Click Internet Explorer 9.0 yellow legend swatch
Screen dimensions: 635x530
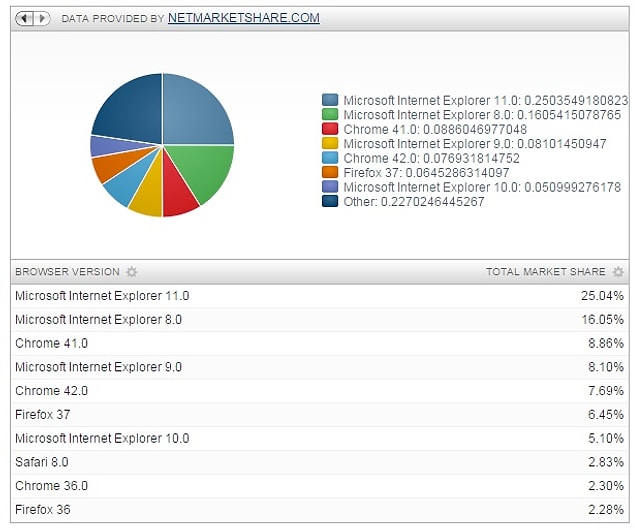point(330,144)
